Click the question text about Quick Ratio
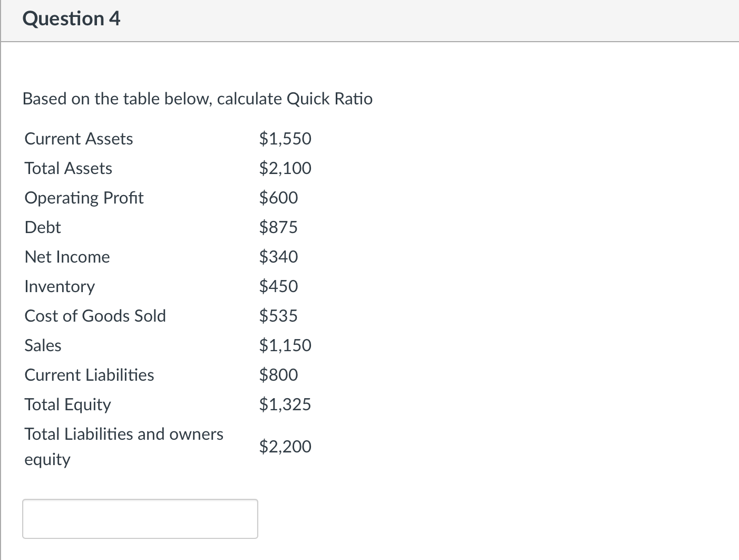The width and height of the screenshot is (739, 560). (197, 99)
